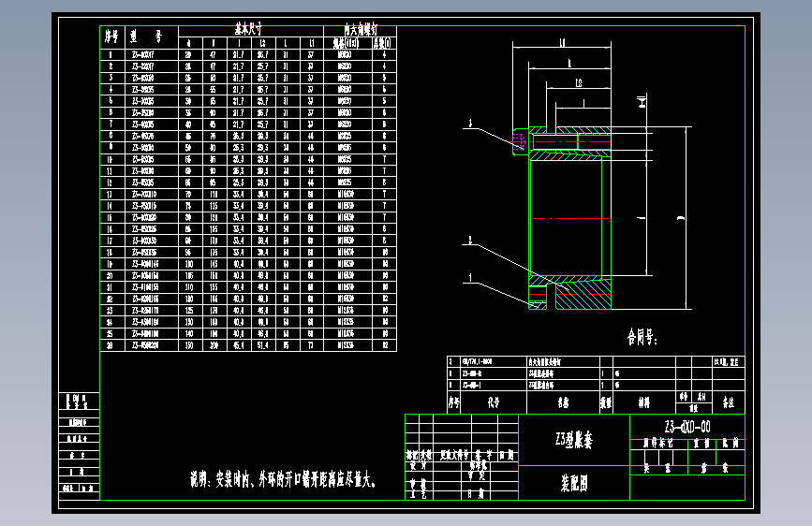812x526 pixels.
Task: Click part balloon number 1 leader label
Action: [470, 277]
